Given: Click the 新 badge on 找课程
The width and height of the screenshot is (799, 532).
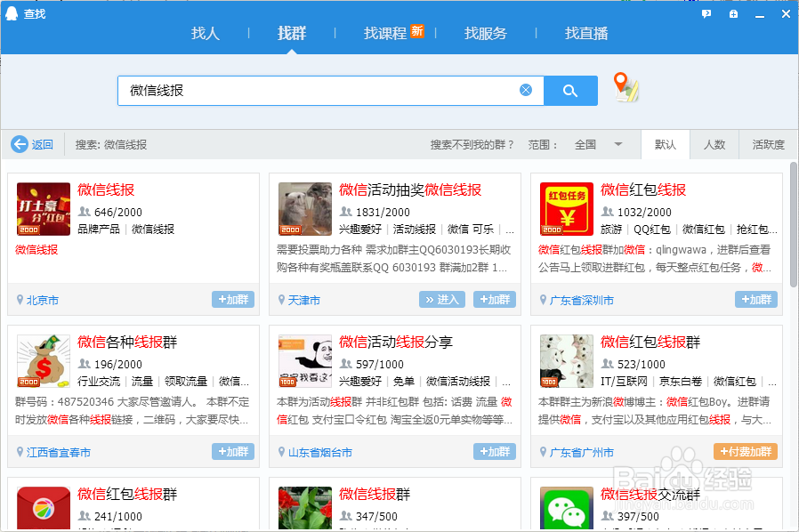Looking at the screenshot, I should tap(417, 31).
